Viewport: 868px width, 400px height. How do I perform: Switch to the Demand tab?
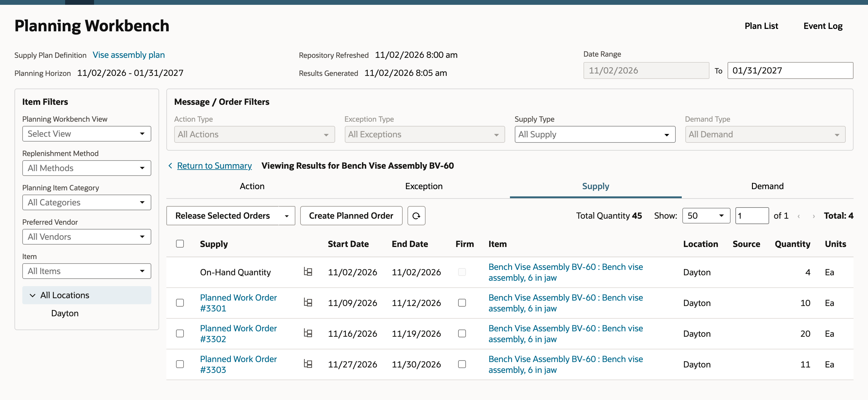pyautogui.click(x=767, y=186)
